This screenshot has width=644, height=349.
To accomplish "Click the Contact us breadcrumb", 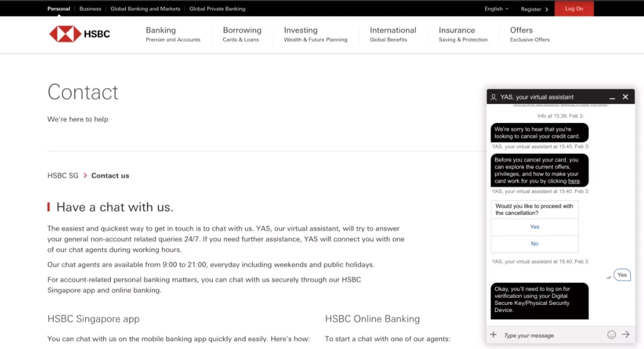I will tap(110, 175).
